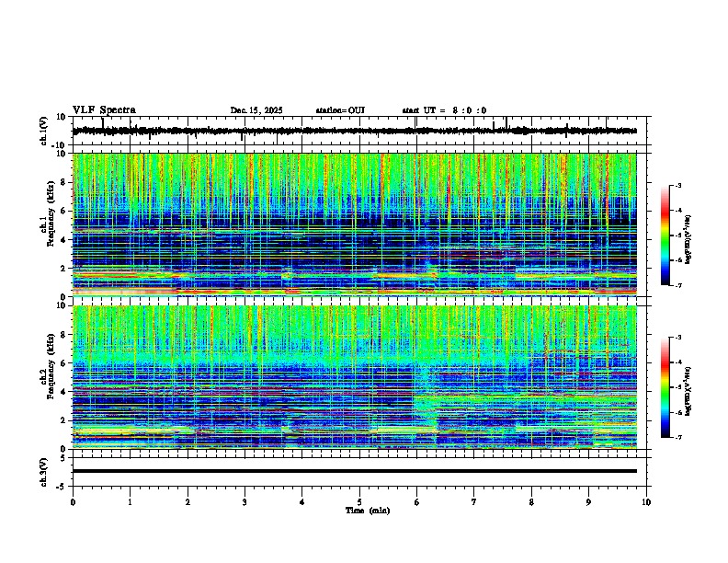Select the date "Dec. 15, 2025"

[x=256, y=110]
